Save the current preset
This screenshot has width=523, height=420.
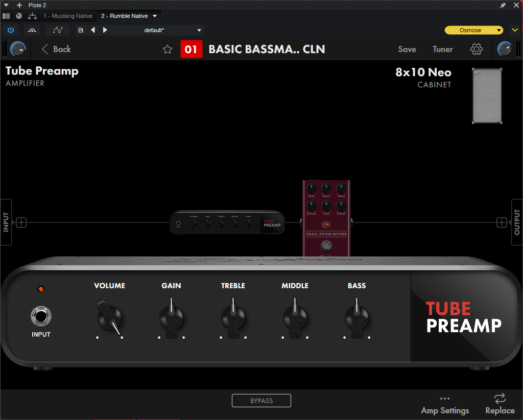[x=407, y=49]
